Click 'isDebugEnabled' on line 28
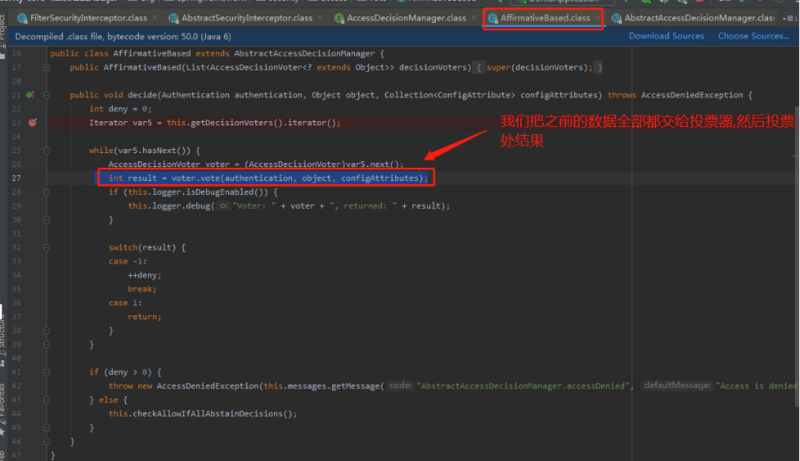This screenshot has width=800, height=461. (x=219, y=192)
